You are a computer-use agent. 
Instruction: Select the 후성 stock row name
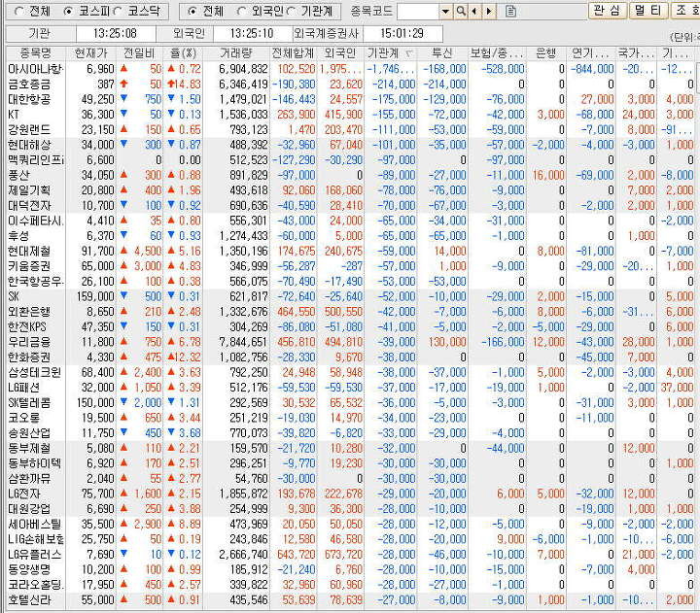[x=18, y=236]
